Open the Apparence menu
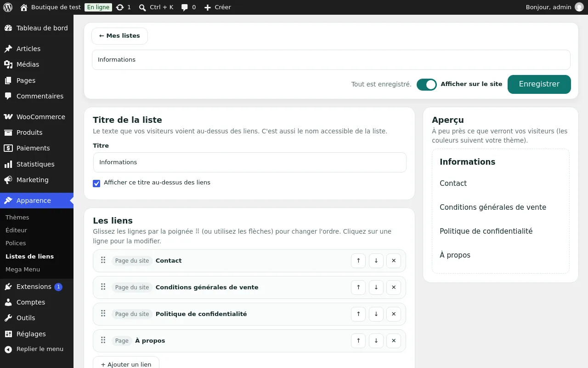The width and height of the screenshot is (588, 368). pyautogui.click(x=37, y=201)
